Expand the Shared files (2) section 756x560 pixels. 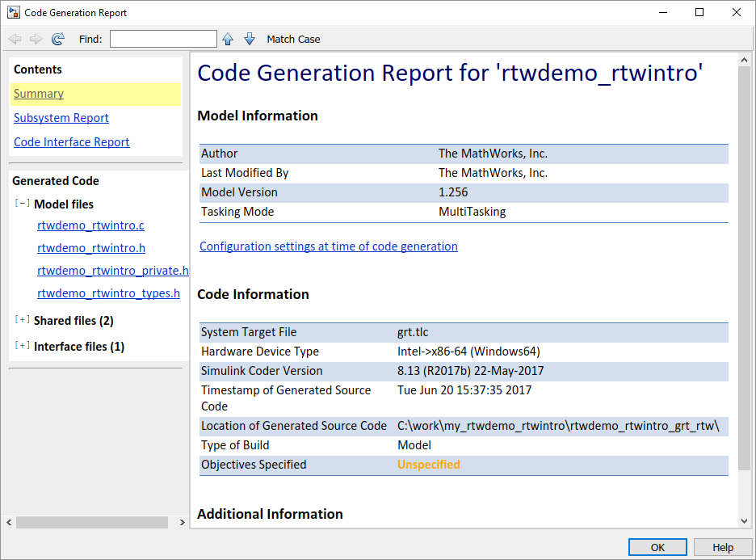(22, 320)
